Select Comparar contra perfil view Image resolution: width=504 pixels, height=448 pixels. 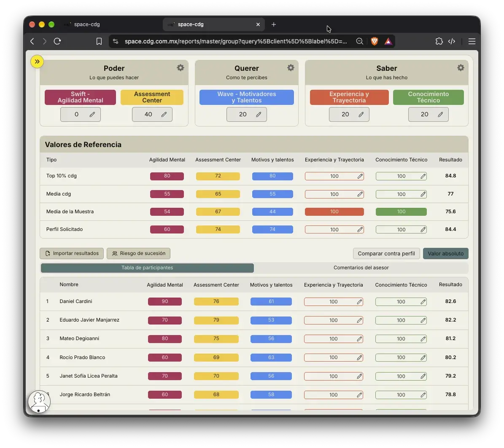[386, 253]
